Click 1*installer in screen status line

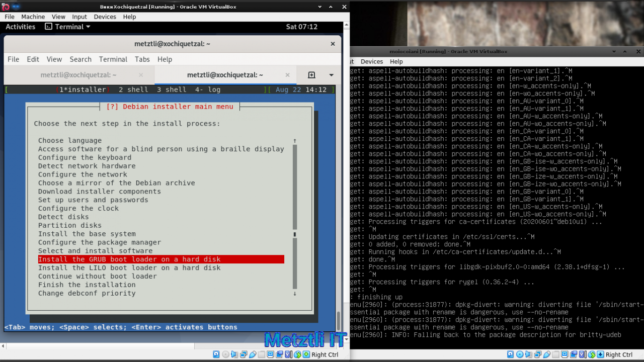pos(83,89)
